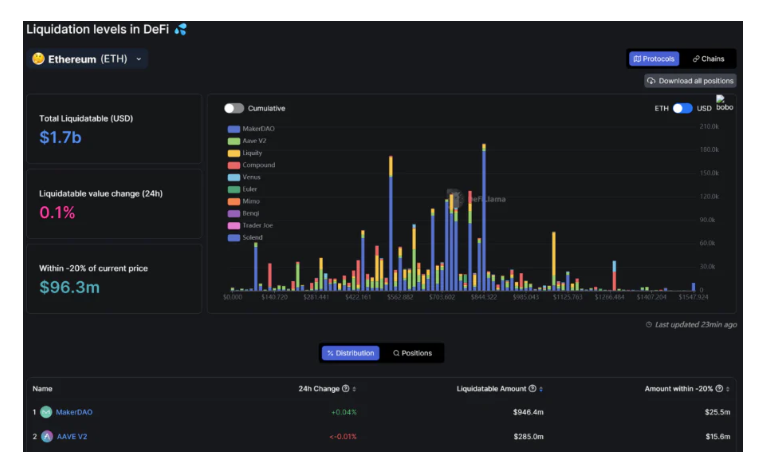Click the $562.882 x-axis label

(x=400, y=297)
